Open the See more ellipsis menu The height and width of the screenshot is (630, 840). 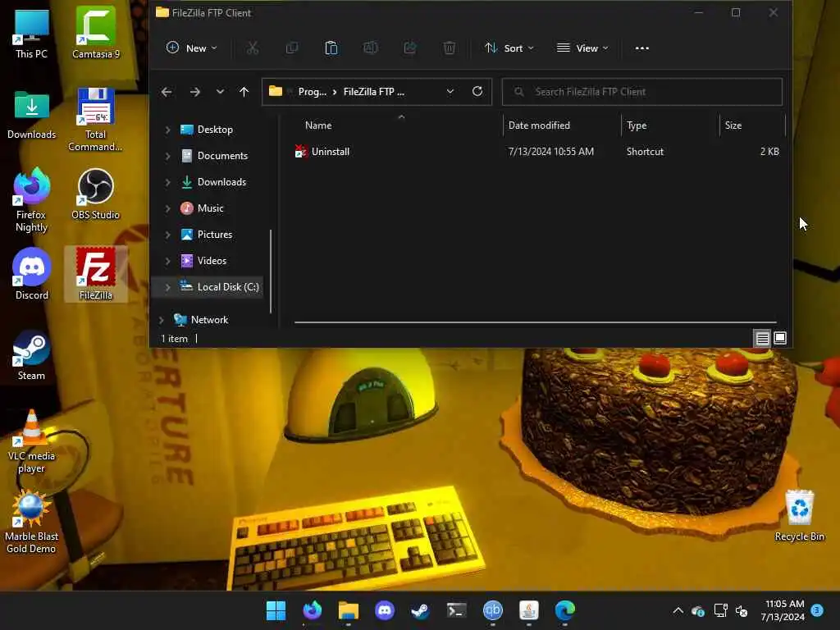pos(641,48)
